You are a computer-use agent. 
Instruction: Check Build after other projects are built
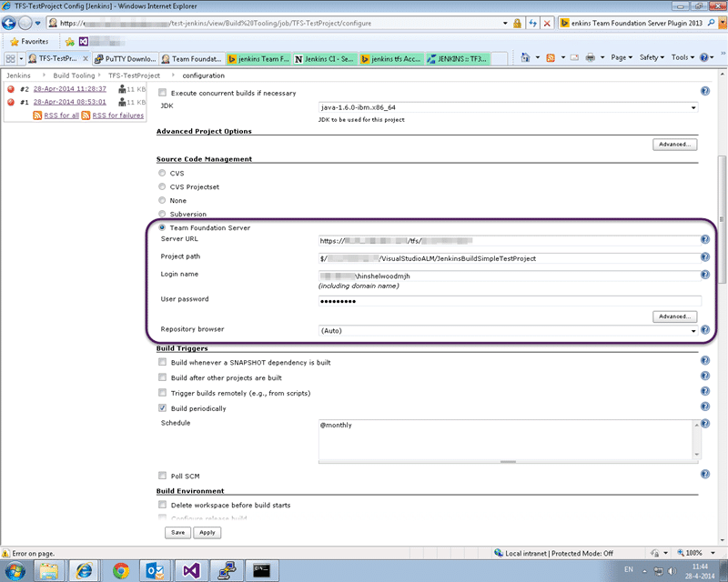point(162,376)
